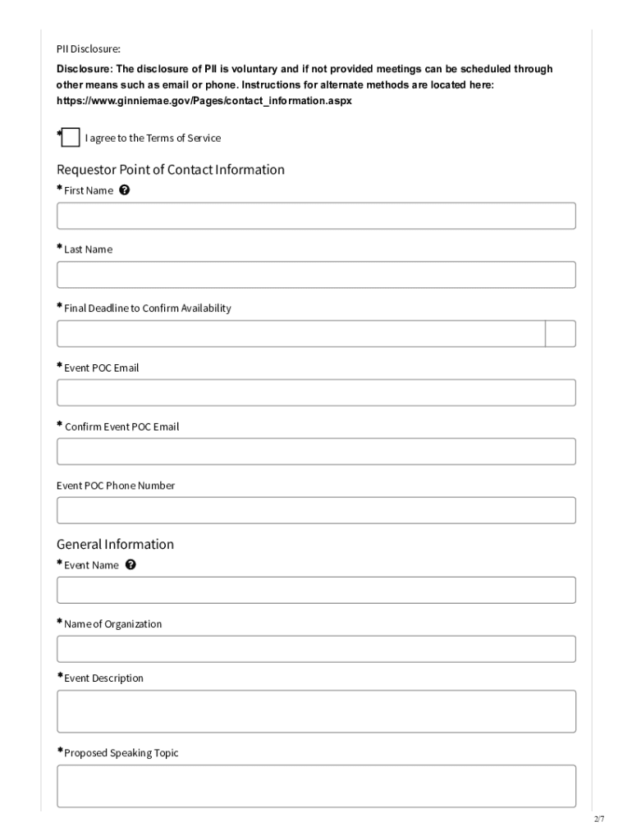Screen dimensions: 632x840
Task: Click the "I agree to the Terms of Service" label
Action: click(x=153, y=138)
